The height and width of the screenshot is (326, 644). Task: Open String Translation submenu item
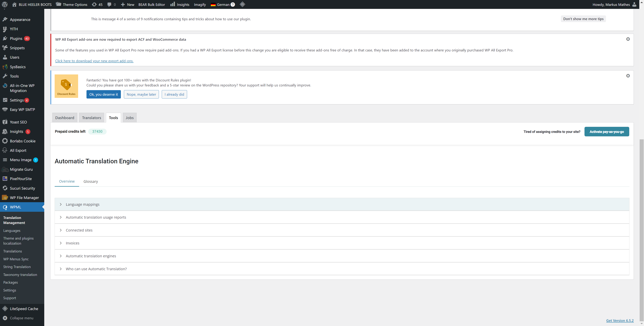17,267
